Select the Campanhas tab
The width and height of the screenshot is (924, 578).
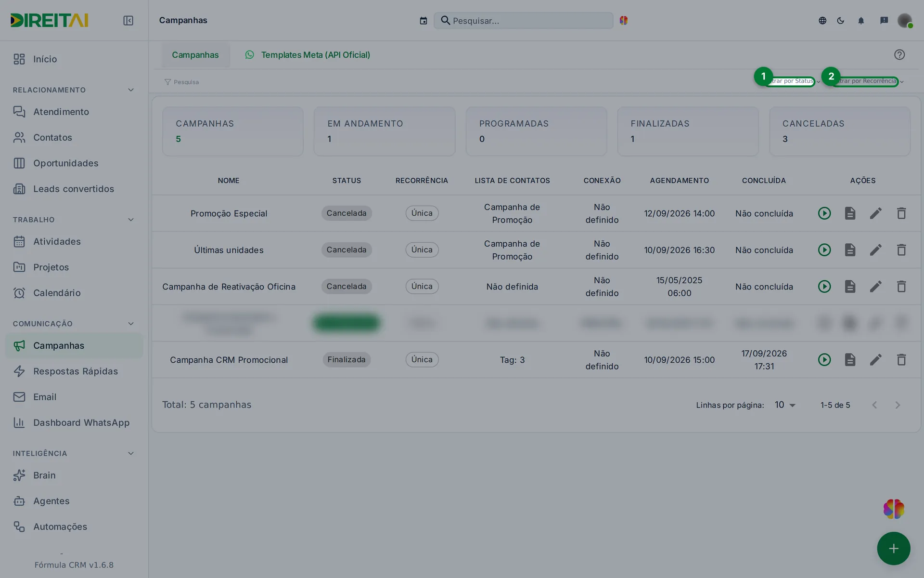(195, 54)
